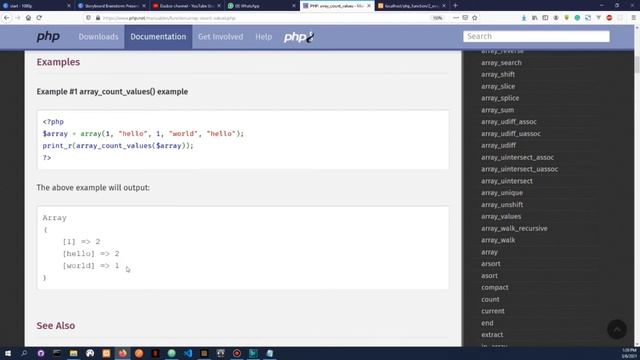
Task: Switch to the WhatsApp tab
Action: [261, 6]
